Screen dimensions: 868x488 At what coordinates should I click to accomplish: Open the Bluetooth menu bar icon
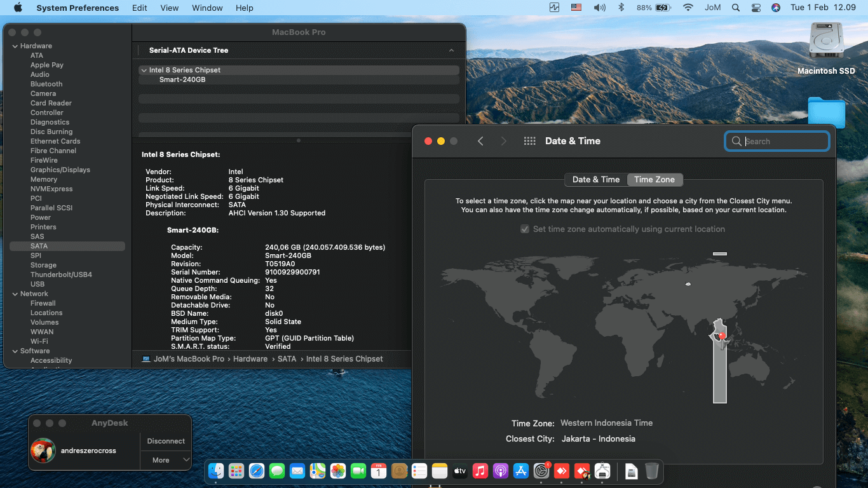pyautogui.click(x=621, y=8)
